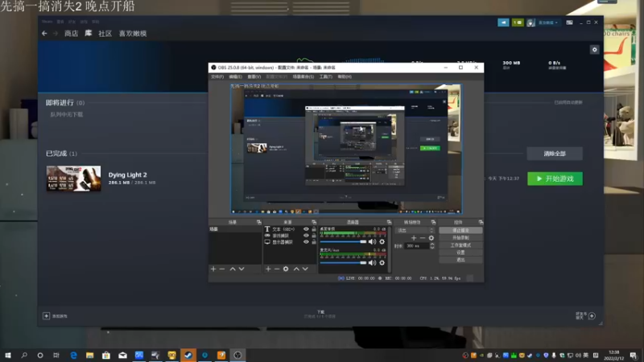The image size is (644, 362).
Task: Hide the text (GDI+) source
Action: click(306, 229)
